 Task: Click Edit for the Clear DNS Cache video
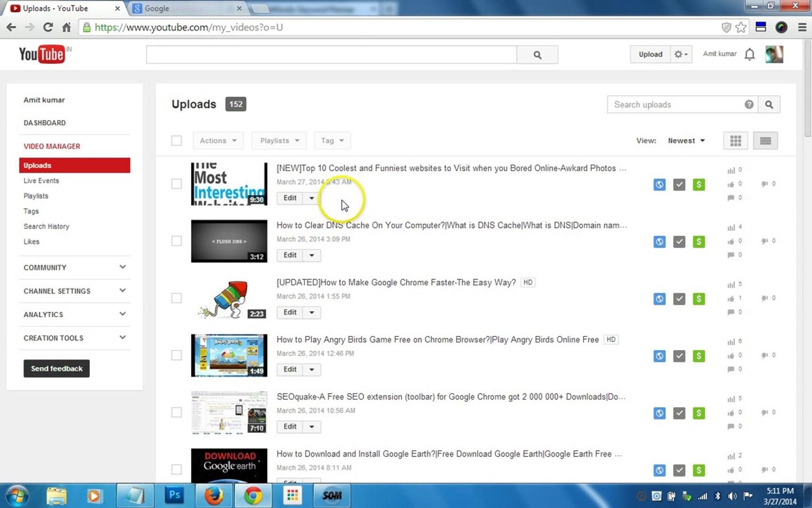(x=290, y=255)
